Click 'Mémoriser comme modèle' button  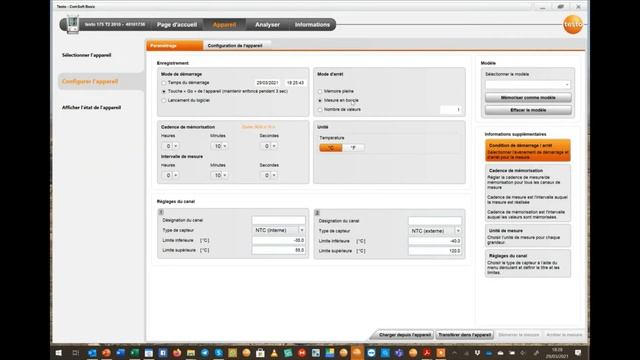coord(528,98)
